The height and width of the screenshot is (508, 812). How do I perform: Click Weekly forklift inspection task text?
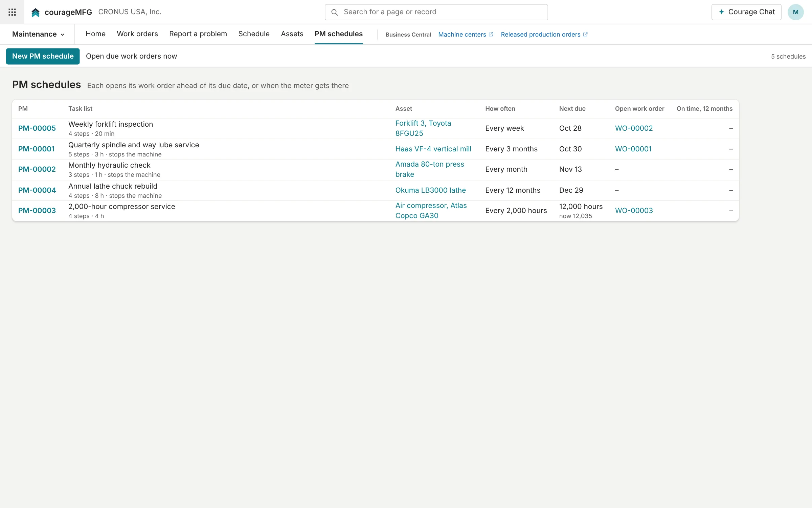pyautogui.click(x=111, y=124)
